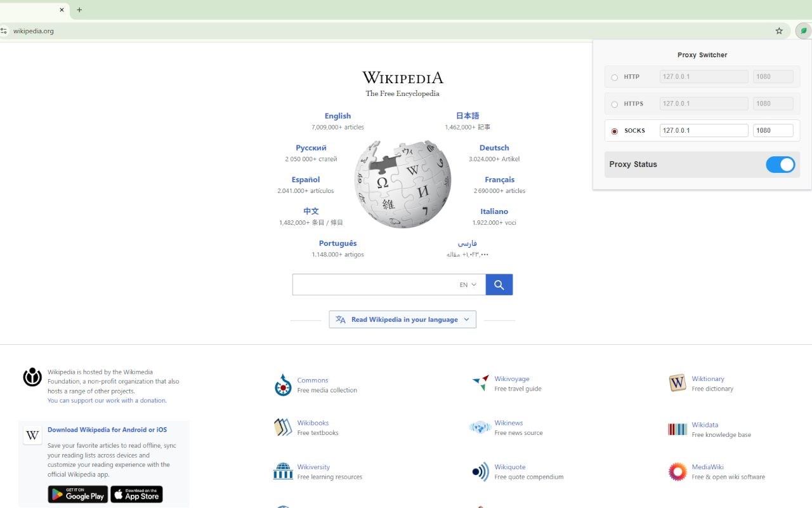Click the Wiktionary project icon

[x=678, y=383]
